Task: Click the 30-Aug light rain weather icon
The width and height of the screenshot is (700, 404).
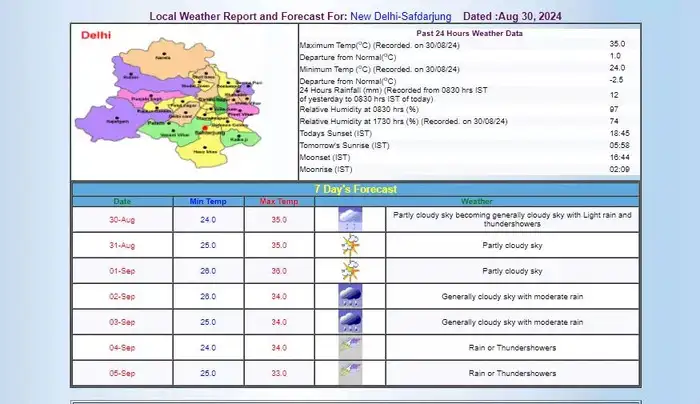Action: click(x=350, y=219)
